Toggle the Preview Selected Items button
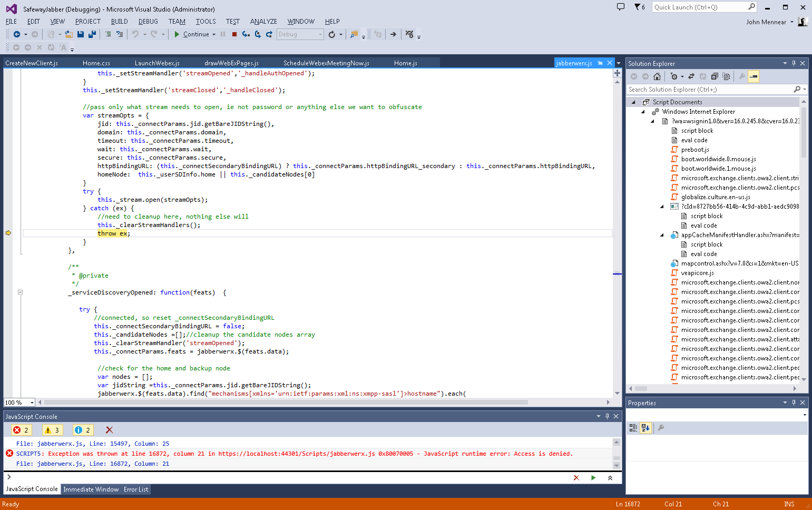The width and height of the screenshot is (812, 510). tap(754, 76)
